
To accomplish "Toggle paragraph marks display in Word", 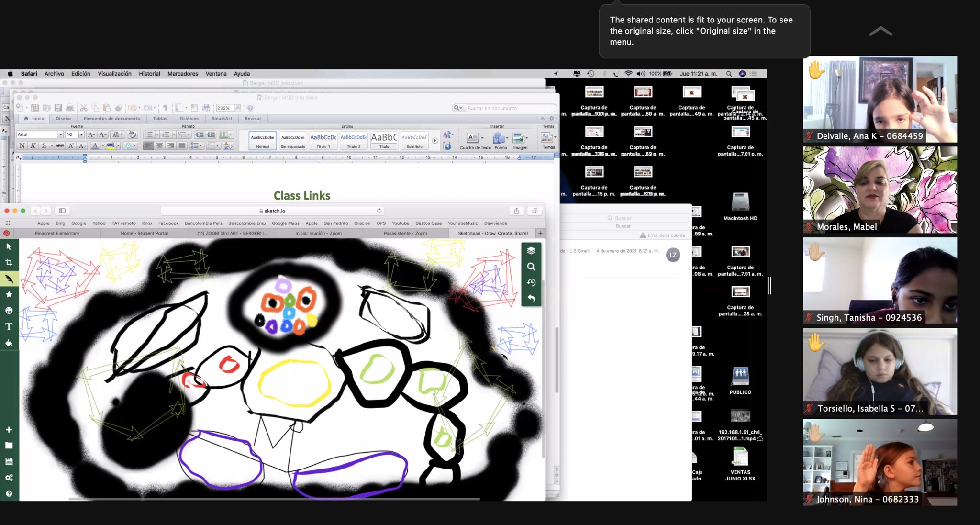I will point(165,108).
